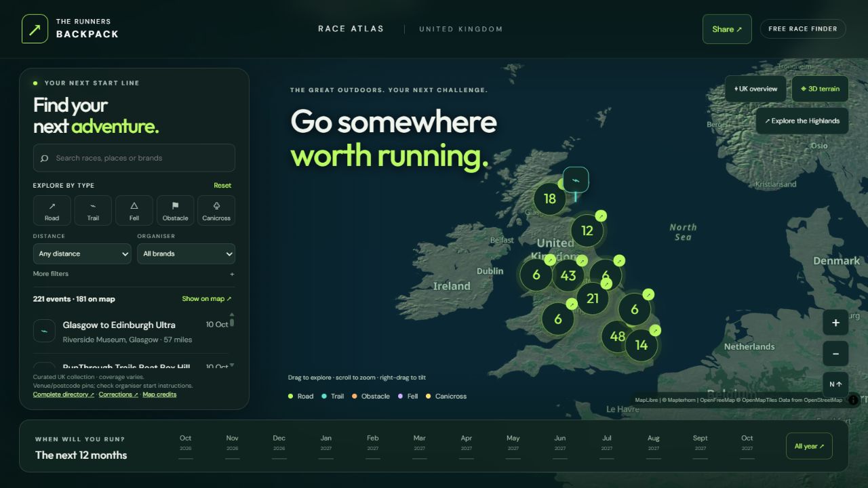The image size is (868, 488).
Task: Reset the explore by type filters
Action: 222,185
